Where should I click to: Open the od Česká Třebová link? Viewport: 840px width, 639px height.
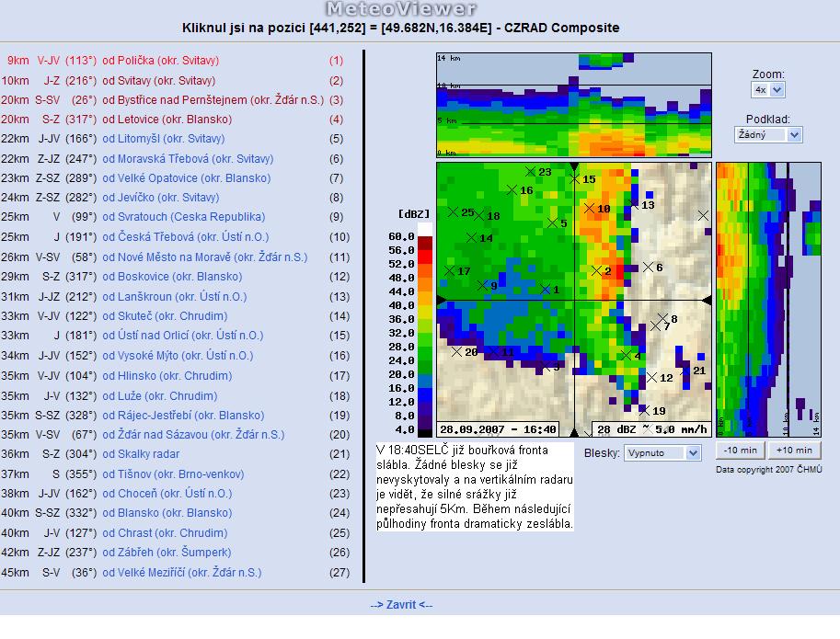[185, 237]
